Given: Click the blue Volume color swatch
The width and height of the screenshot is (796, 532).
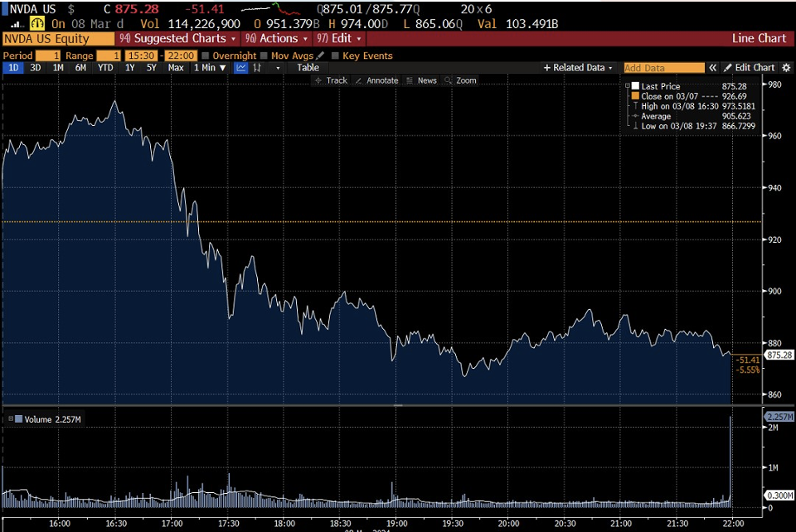Looking at the screenshot, I should click(19, 419).
